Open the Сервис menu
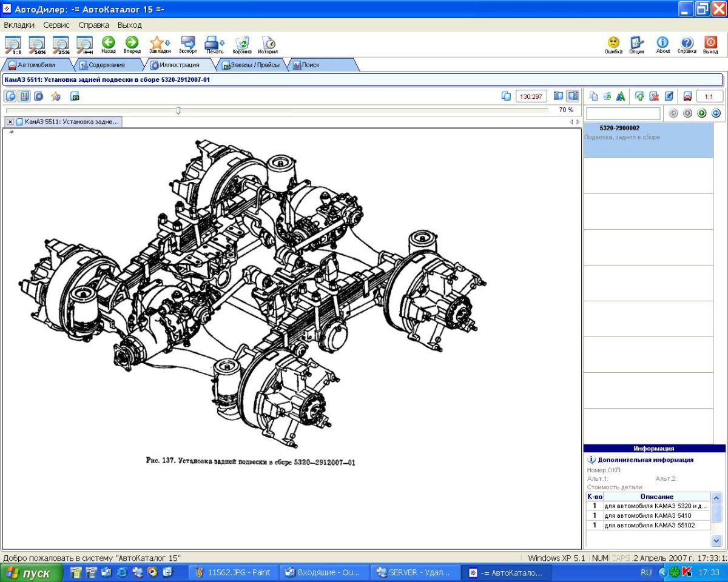728x582 pixels. [x=56, y=25]
